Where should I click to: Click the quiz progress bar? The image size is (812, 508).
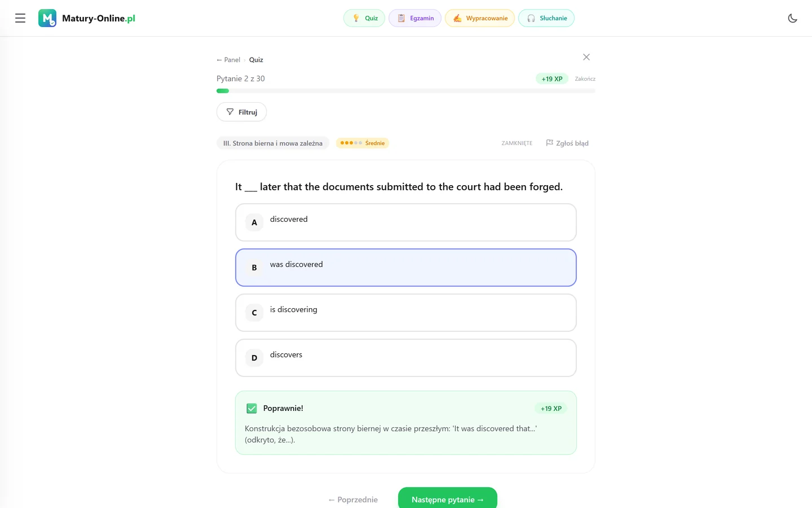(x=406, y=91)
